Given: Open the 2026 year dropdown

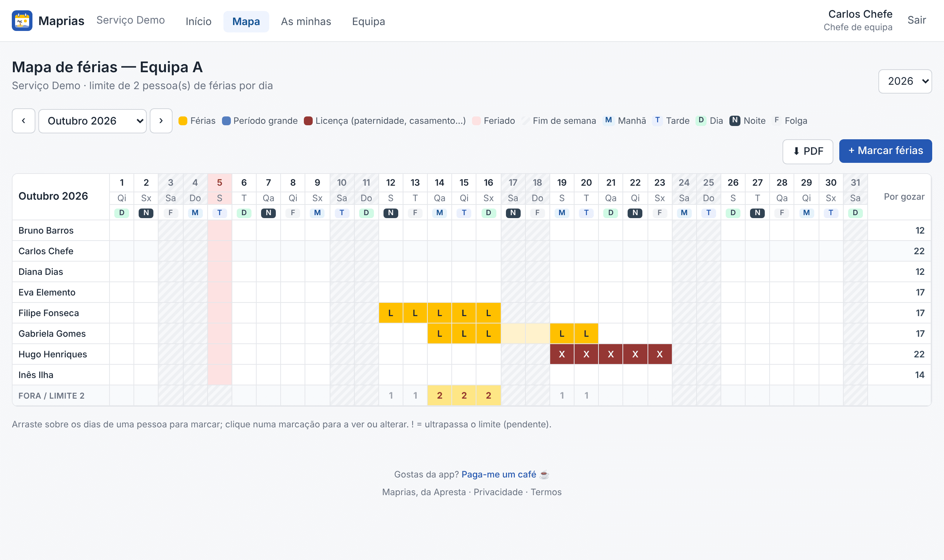Looking at the screenshot, I should tap(905, 81).
